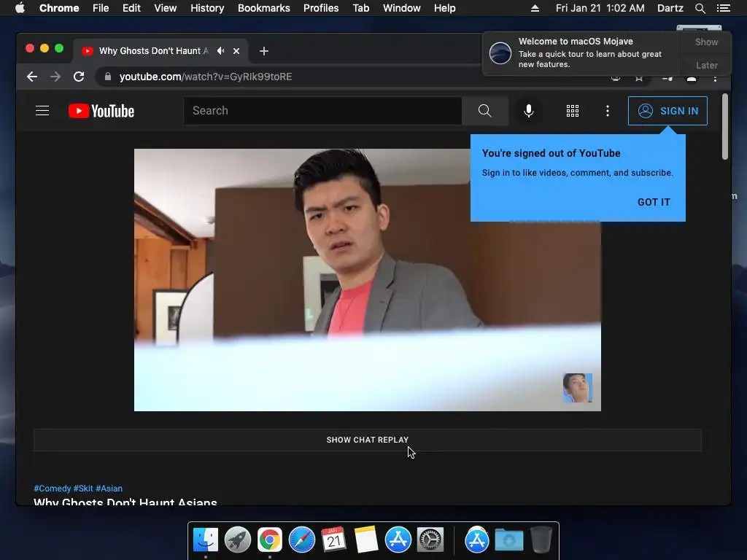The width and height of the screenshot is (747, 560).
Task: Open the Window menu
Action: coord(402,8)
